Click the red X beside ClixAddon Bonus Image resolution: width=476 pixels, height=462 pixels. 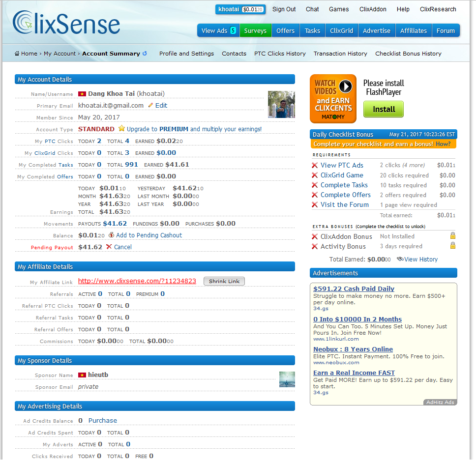315,236
